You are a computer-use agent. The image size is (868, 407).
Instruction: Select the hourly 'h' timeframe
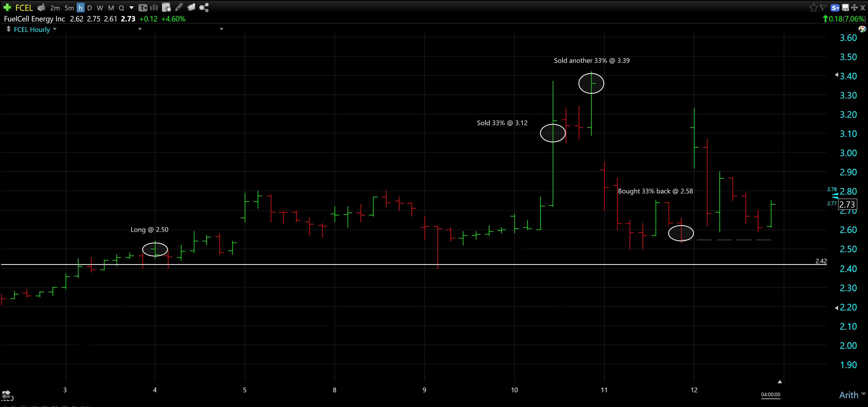(80, 8)
